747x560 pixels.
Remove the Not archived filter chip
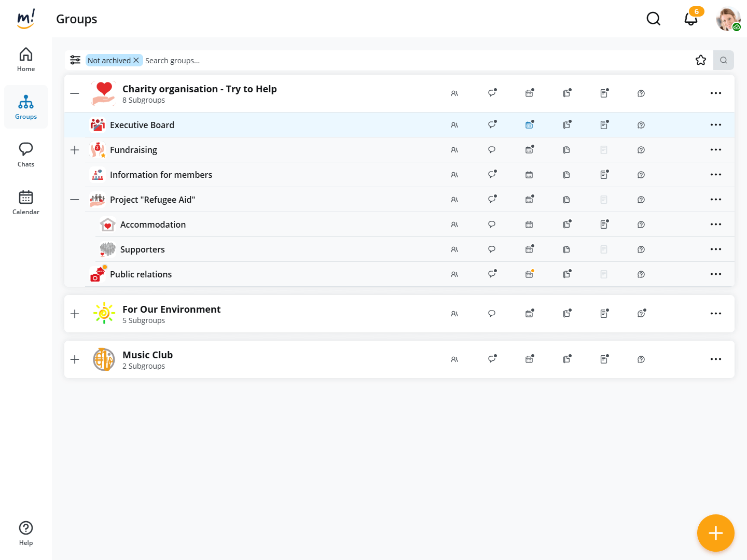pyautogui.click(x=136, y=60)
